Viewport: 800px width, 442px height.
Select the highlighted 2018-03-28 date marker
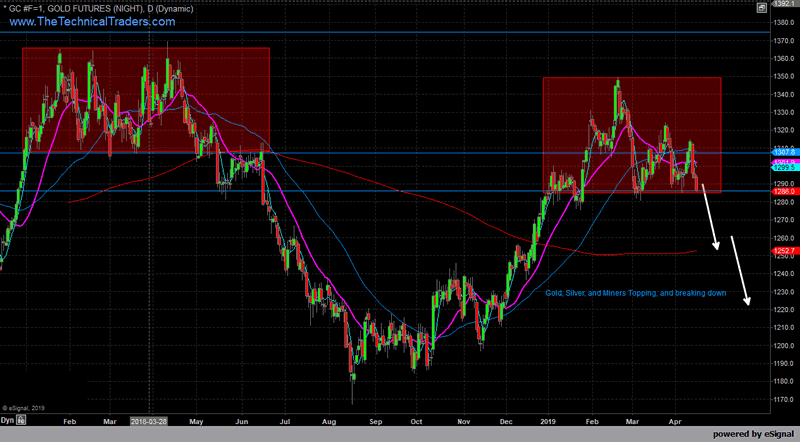pyautogui.click(x=151, y=421)
